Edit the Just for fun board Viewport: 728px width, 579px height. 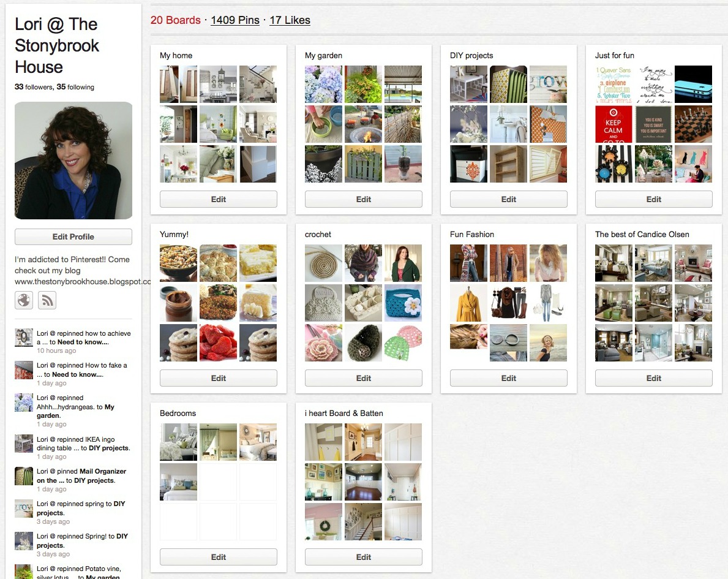654,199
